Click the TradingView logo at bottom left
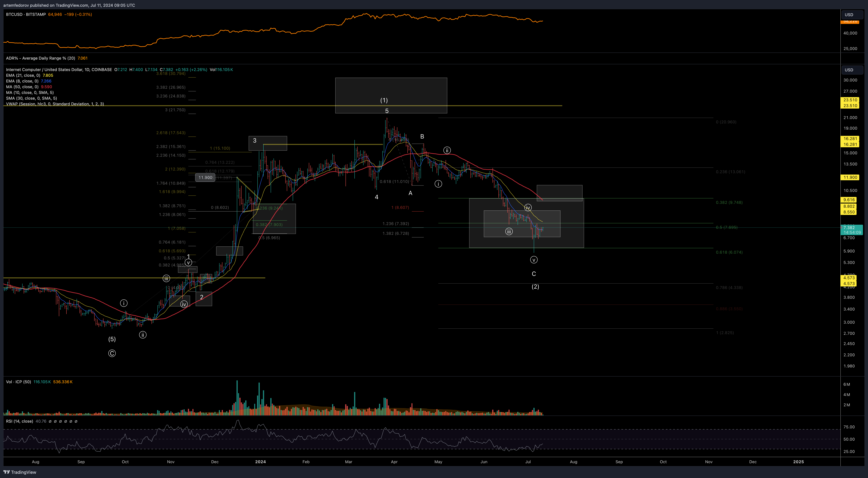Screen dimensions: 868x478 click(20, 472)
